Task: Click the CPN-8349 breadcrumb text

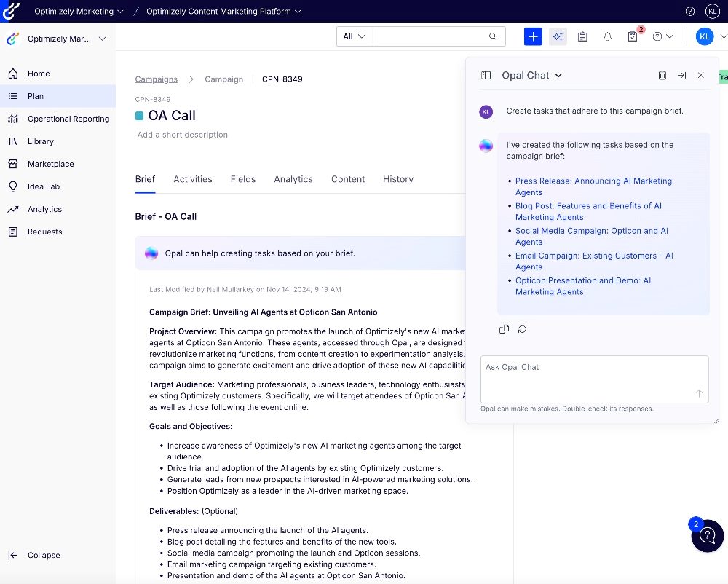Action: tap(282, 79)
